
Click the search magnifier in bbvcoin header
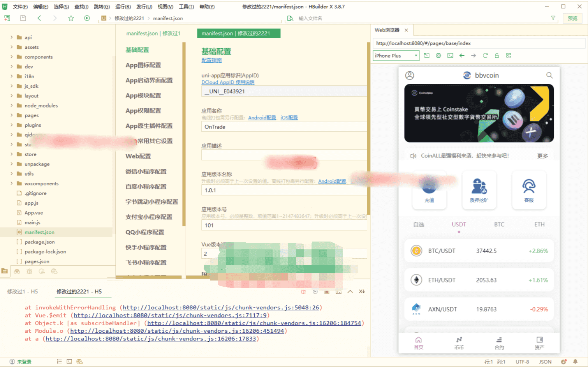549,76
